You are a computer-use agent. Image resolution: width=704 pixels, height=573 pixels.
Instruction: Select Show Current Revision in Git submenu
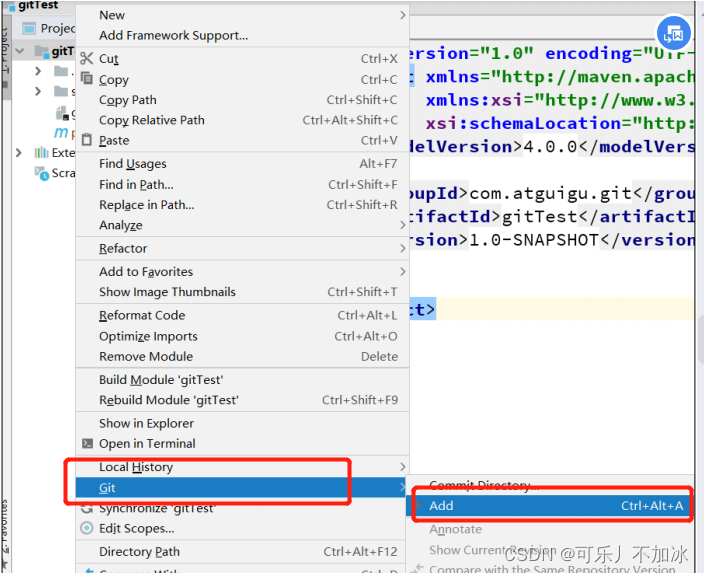[550, 550]
